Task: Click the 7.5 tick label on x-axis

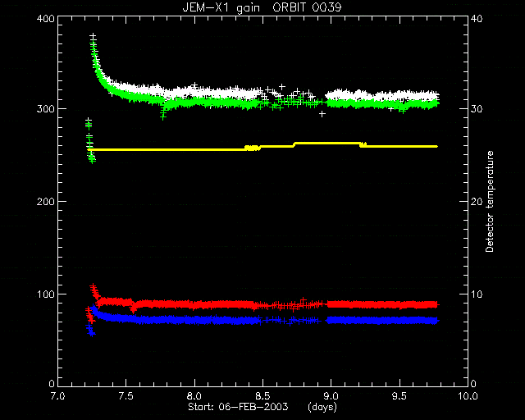Action: click(x=126, y=396)
